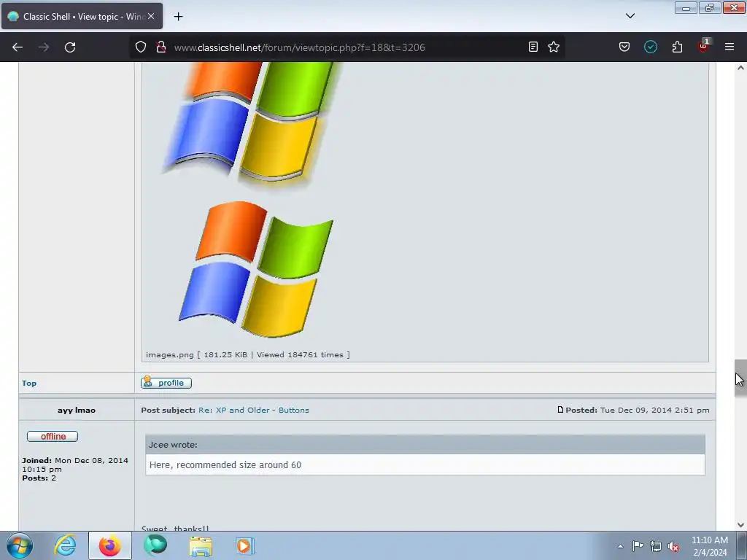Click the posted date Tue Dec 09, 2014
This screenshot has height=560, width=747.
[x=654, y=410]
